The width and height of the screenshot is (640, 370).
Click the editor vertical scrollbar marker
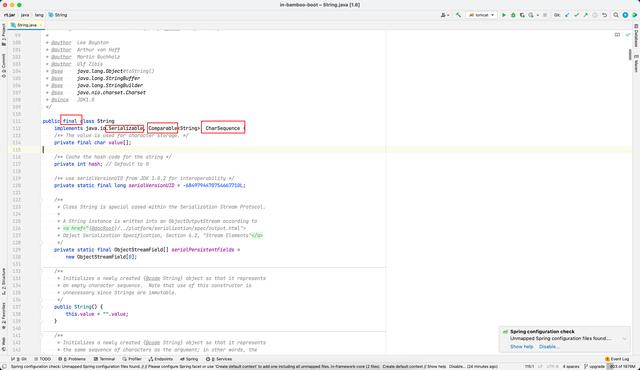630,55
